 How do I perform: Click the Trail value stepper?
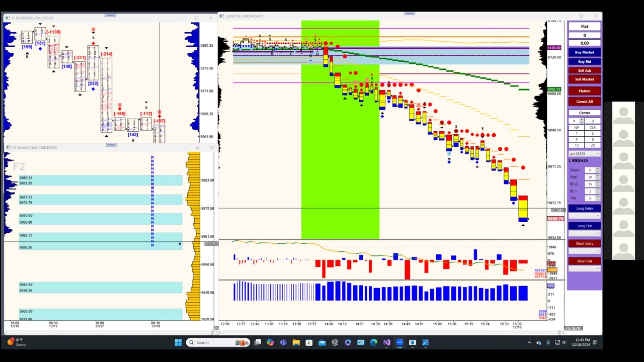[598, 198]
